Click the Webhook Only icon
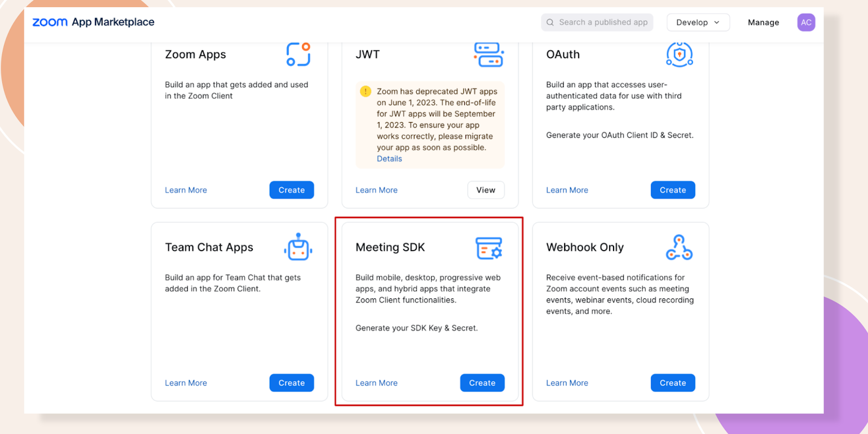Image resolution: width=868 pixels, height=434 pixels. coord(679,247)
